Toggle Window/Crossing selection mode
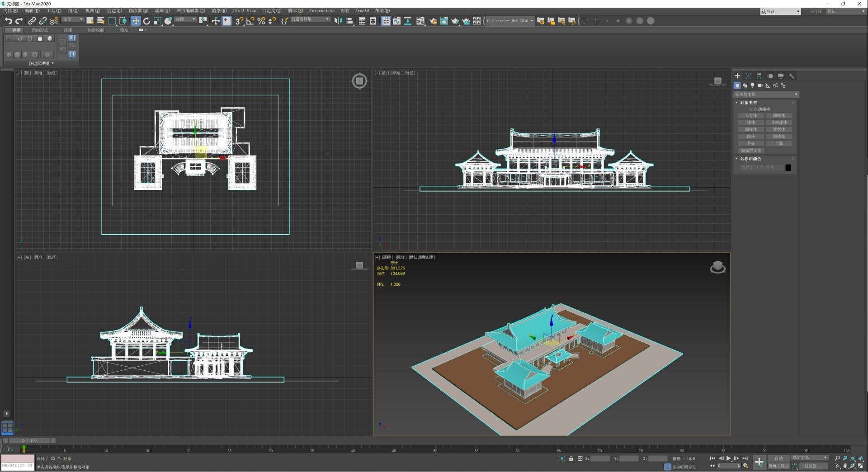Viewport: 868px width, 472px height. 123,21
